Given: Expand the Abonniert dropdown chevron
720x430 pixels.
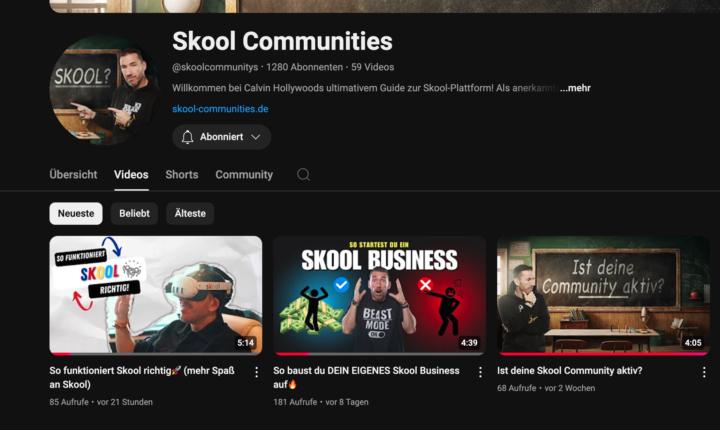Looking at the screenshot, I should click(x=256, y=137).
